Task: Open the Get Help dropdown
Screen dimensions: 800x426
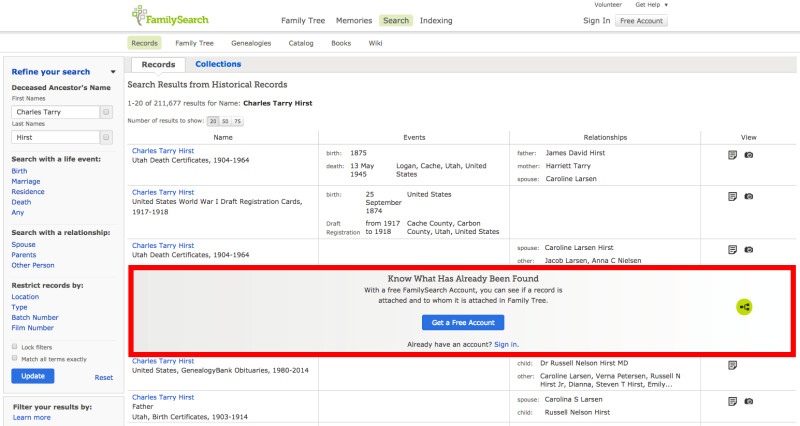Action: point(651,5)
